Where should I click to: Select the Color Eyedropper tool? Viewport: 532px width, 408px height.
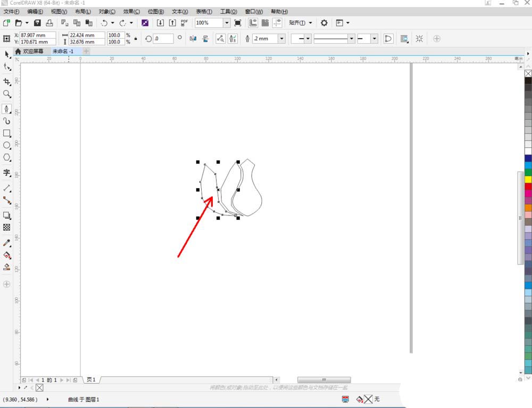point(7,243)
